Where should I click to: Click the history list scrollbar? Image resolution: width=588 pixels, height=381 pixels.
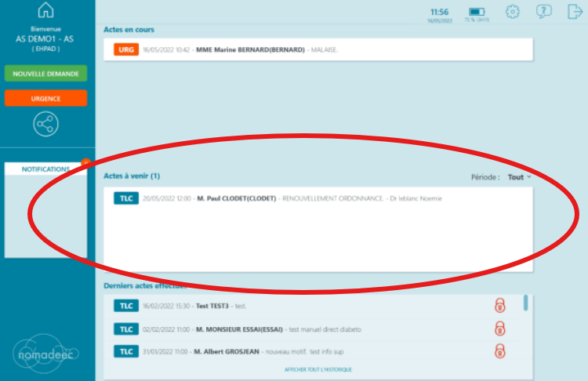point(526,303)
